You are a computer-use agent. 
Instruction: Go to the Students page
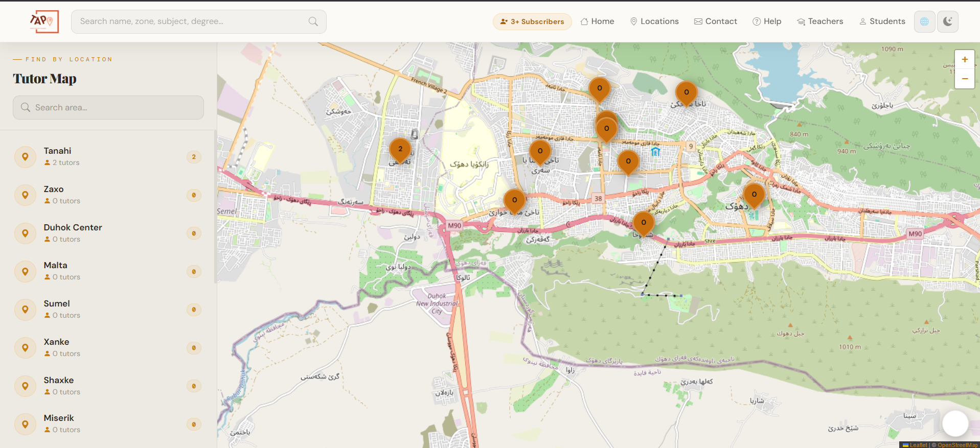[x=882, y=21]
